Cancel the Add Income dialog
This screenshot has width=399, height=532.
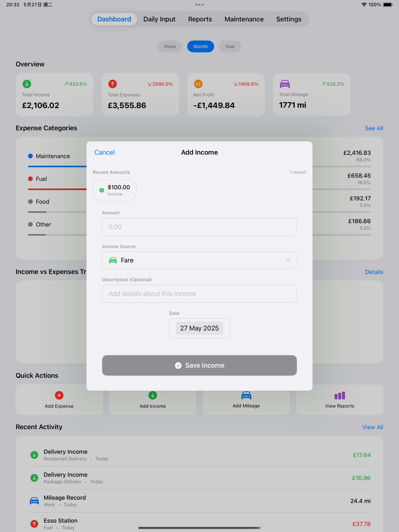pyautogui.click(x=104, y=152)
